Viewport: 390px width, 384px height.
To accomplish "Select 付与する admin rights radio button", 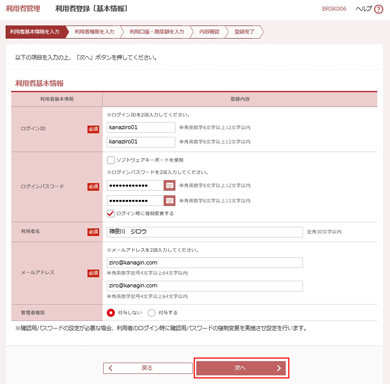I will click(151, 313).
